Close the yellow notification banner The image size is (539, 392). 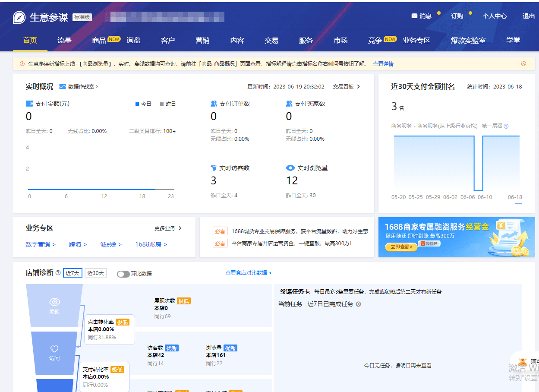tap(523, 64)
